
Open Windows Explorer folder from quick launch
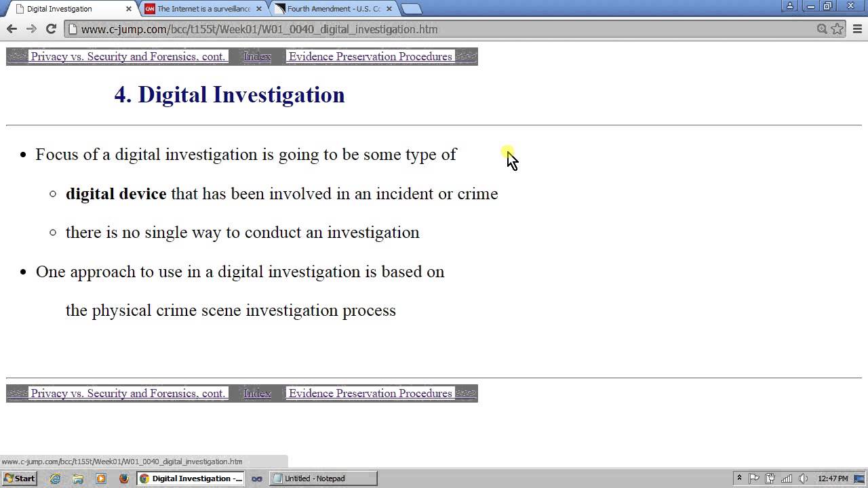tap(78, 479)
